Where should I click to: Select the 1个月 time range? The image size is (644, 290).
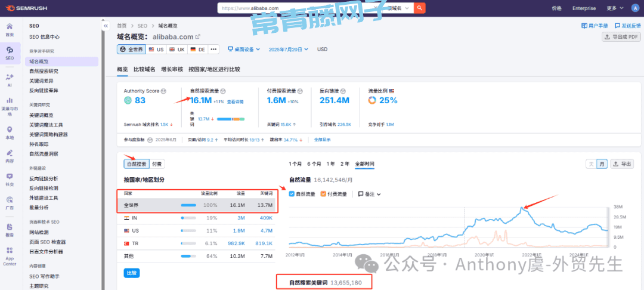pyautogui.click(x=295, y=164)
